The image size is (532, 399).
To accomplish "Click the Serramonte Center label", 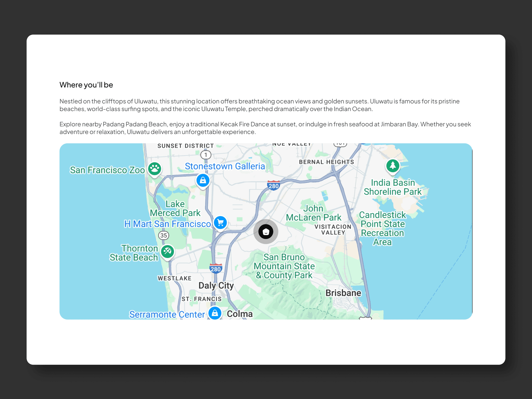I will [167, 314].
